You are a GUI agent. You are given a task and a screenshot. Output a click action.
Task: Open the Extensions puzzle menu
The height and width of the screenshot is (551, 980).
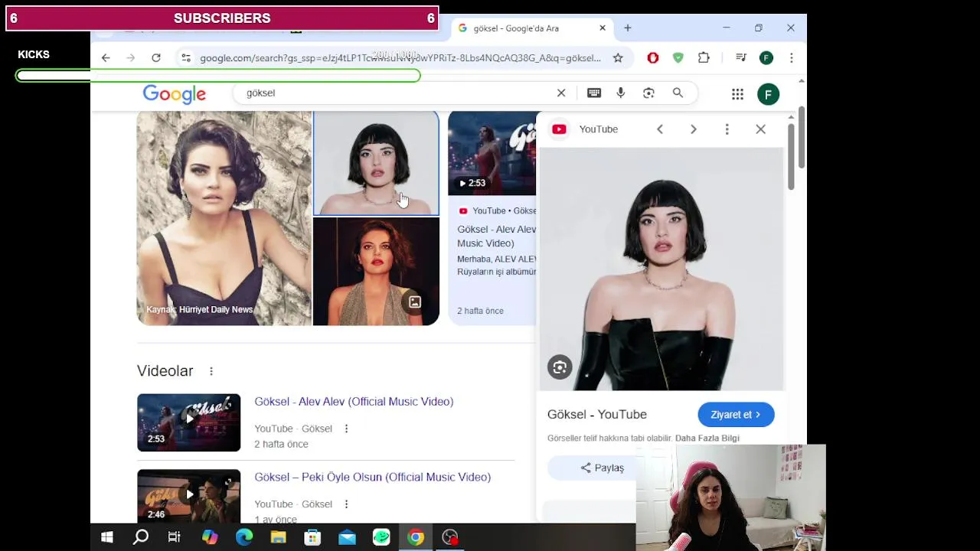704,58
